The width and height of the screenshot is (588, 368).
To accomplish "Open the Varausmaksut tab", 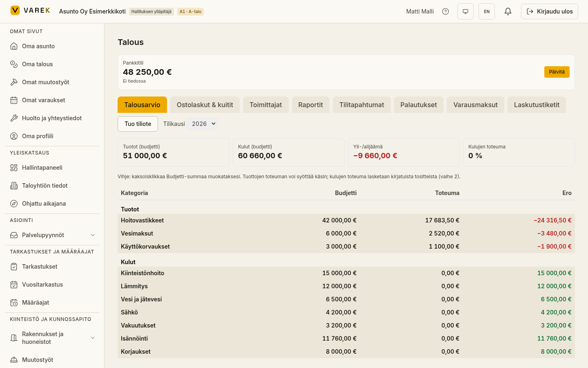I will pyautogui.click(x=475, y=105).
